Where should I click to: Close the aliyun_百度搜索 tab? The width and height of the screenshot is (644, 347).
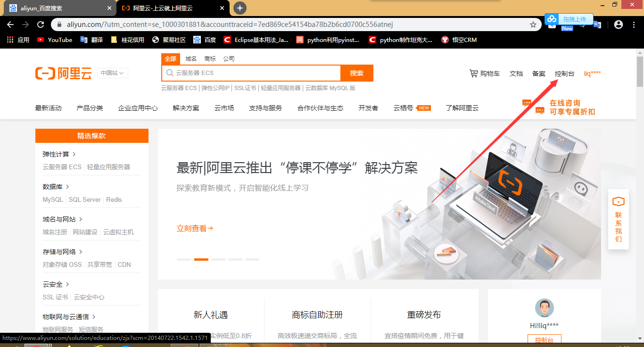coord(109,8)
